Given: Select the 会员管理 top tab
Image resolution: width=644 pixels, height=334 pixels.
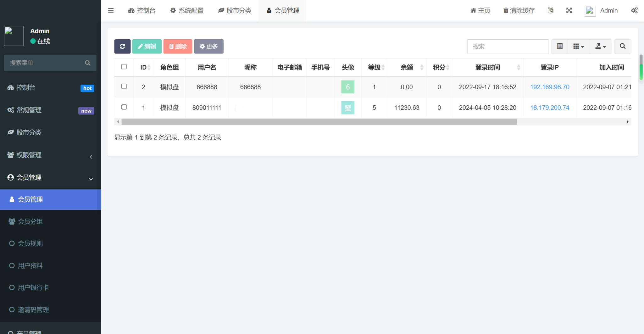Looking at the screenshot, I should [x=283, y=11].
